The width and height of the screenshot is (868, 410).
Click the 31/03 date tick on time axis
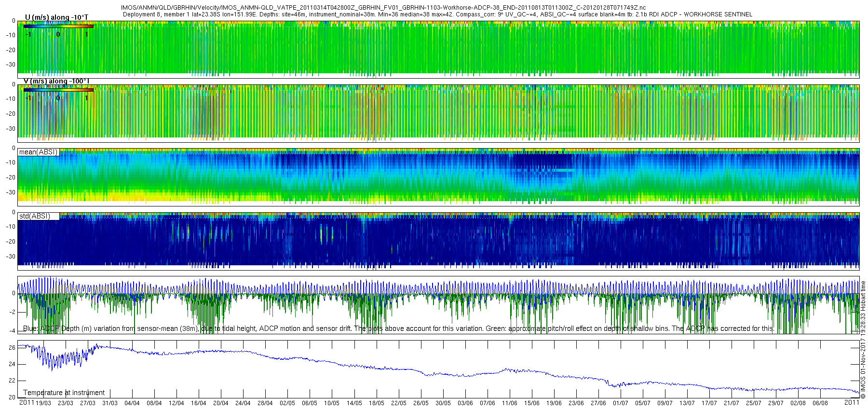109,403
